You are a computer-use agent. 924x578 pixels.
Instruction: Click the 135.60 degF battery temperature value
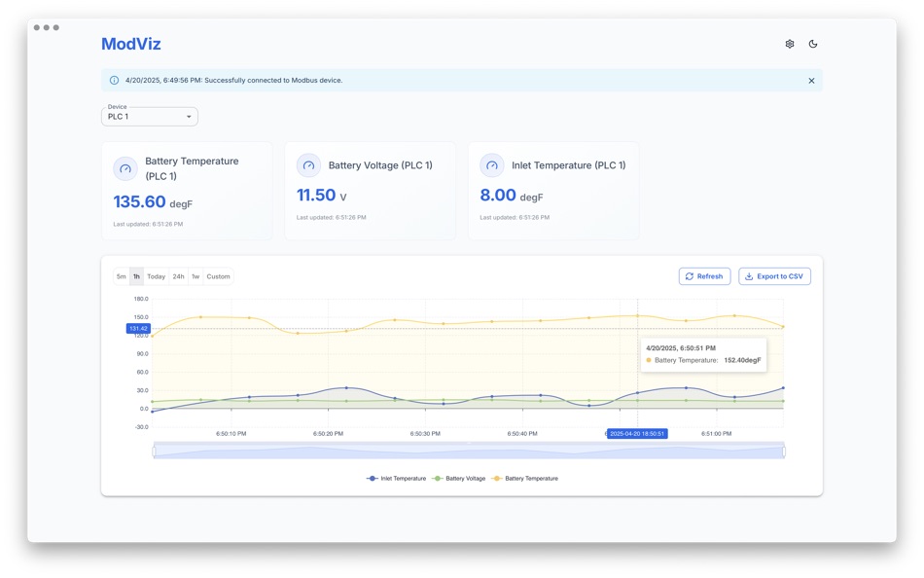coord(153,202)
